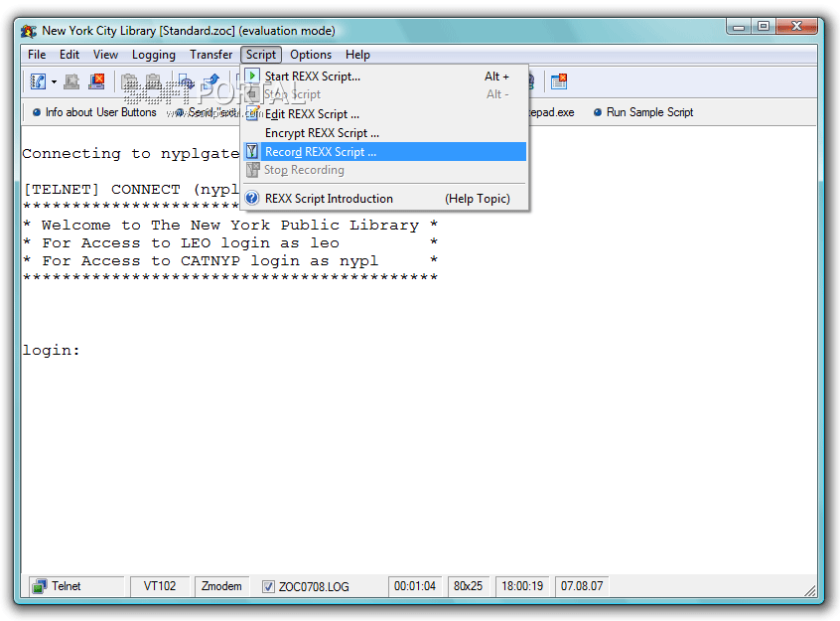Click the window title text New York City Library

tap(98, 31)
